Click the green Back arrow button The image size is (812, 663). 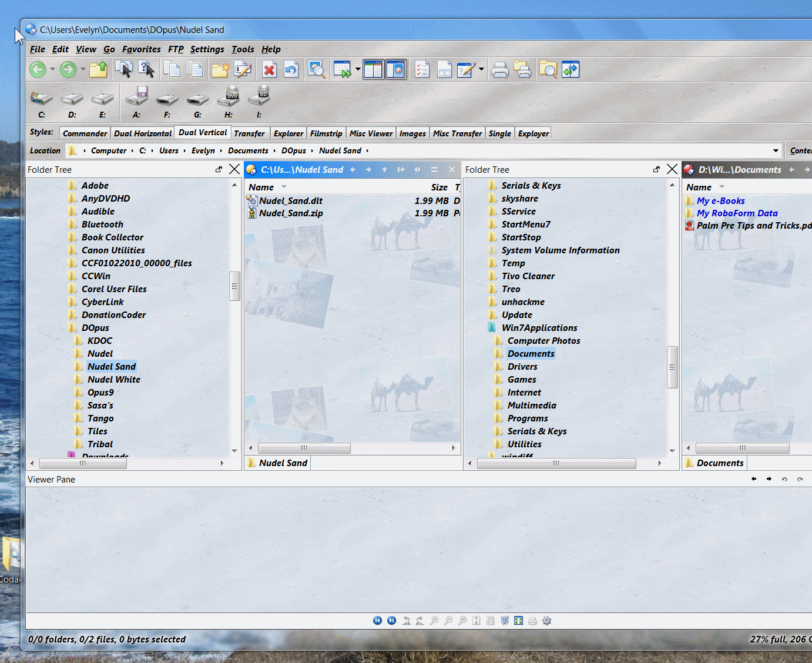click(x=38, y=69)
